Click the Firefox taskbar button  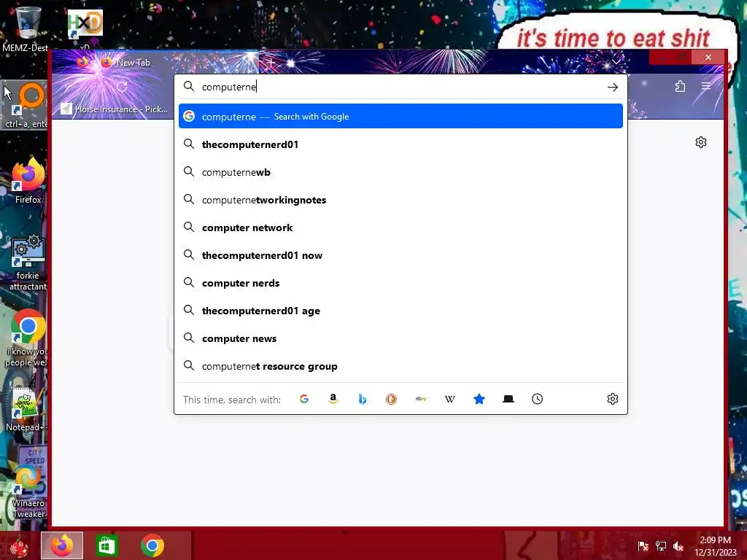[x=62, y=545]
